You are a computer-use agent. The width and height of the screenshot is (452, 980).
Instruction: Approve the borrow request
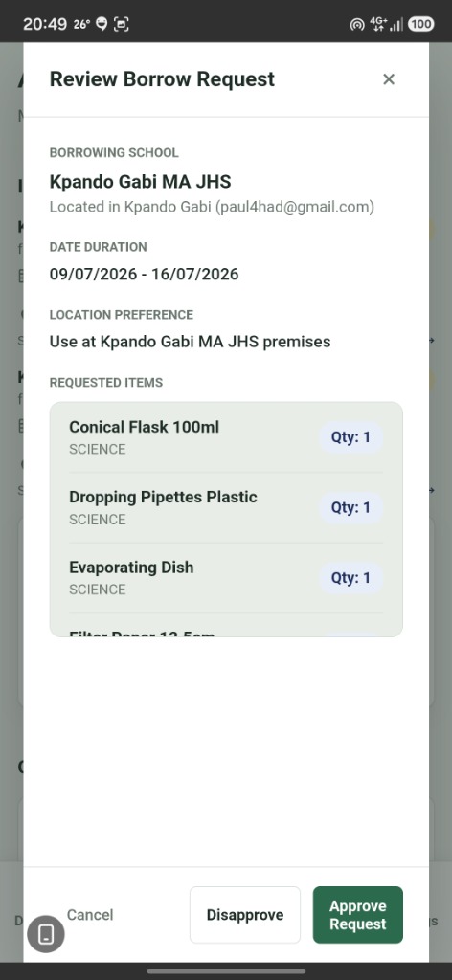point(357,914)
